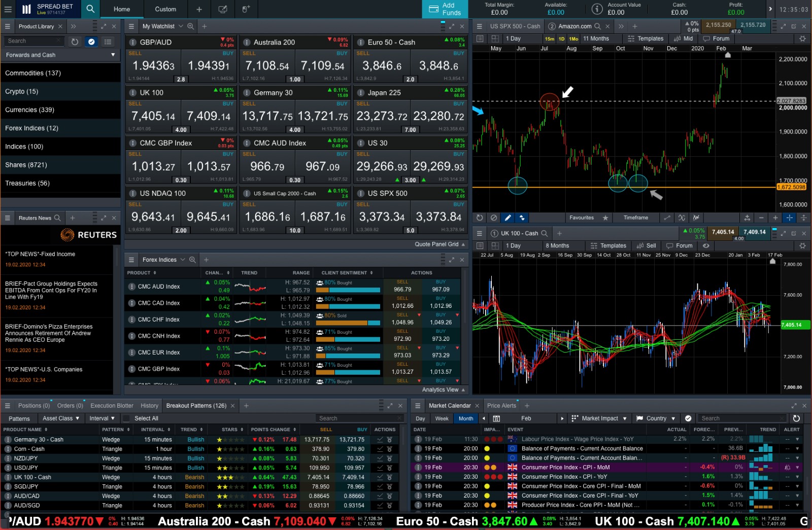
Task: Select the pencil drawing tool on SPX chart
Action: [507, 218]
